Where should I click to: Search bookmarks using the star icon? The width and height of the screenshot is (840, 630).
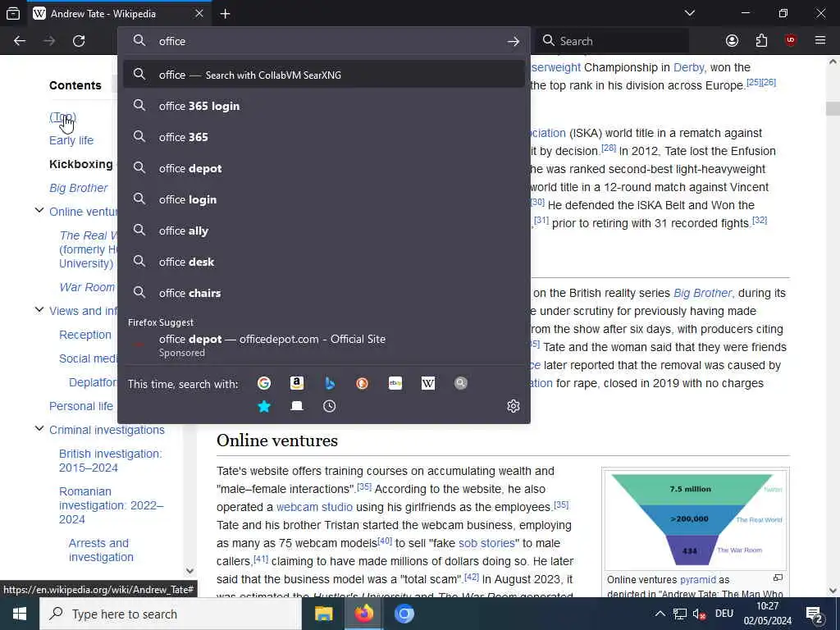point(263,407)
